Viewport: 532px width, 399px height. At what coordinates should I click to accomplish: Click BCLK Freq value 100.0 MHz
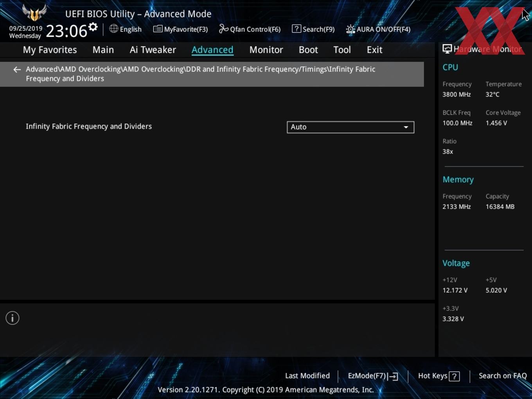[457, 123]
